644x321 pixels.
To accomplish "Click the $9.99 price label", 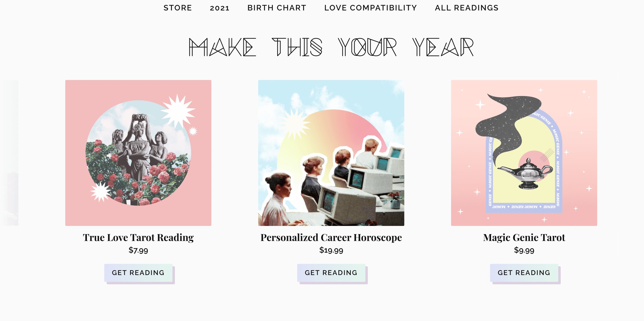I will 524,250.
